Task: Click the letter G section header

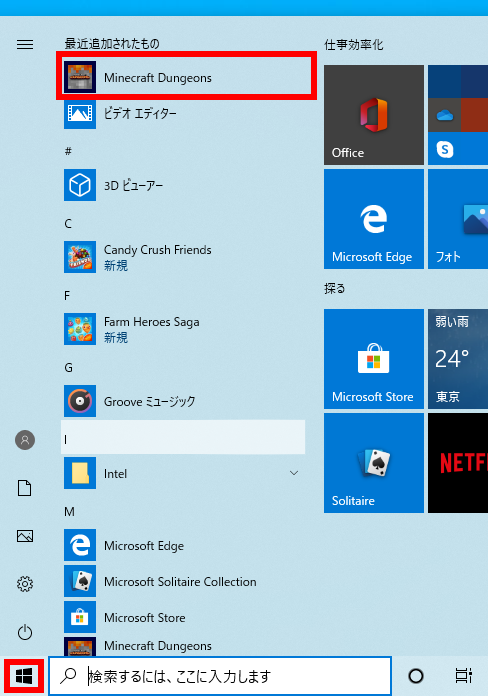Action: coord(68,368)
